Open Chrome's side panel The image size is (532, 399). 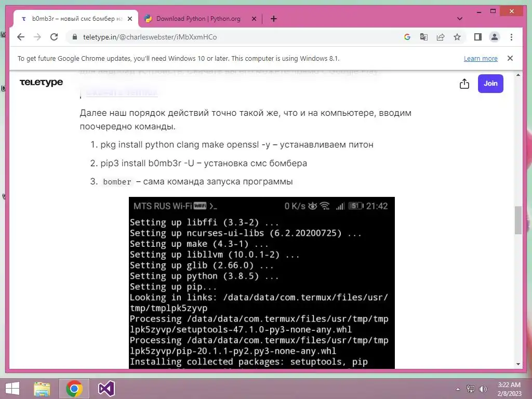pos(478,37)
